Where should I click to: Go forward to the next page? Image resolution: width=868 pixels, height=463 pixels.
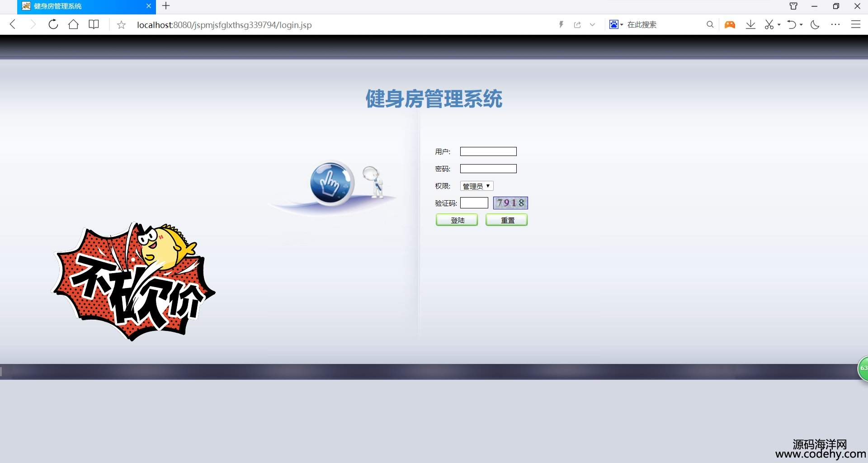[x=33, y=24]
